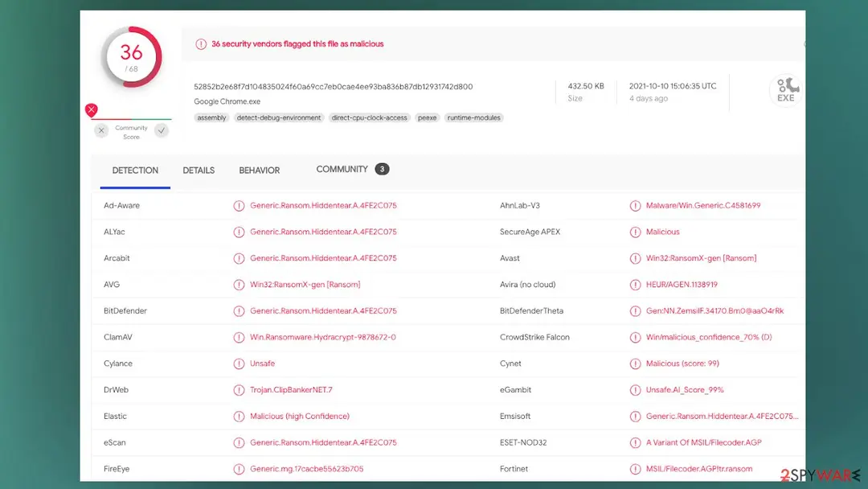Click the 'peexe' tag
Image resolution: width=868 pixels, height=489 pixels.
coord(427,118)
